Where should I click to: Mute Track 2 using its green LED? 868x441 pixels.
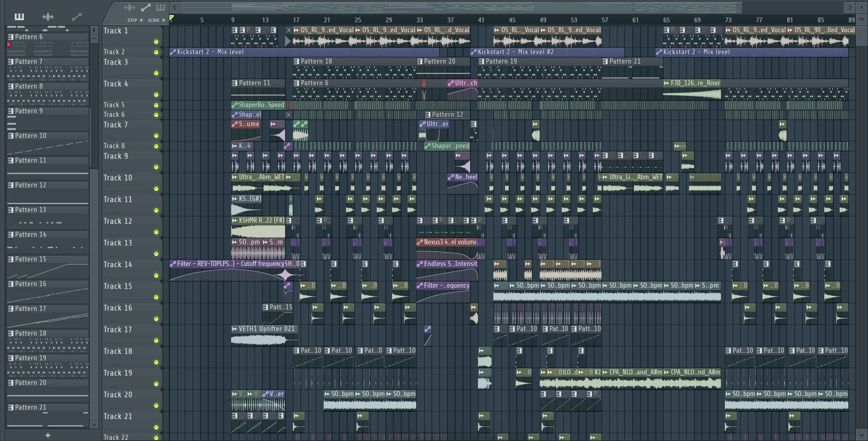click(x=156, y=52)
